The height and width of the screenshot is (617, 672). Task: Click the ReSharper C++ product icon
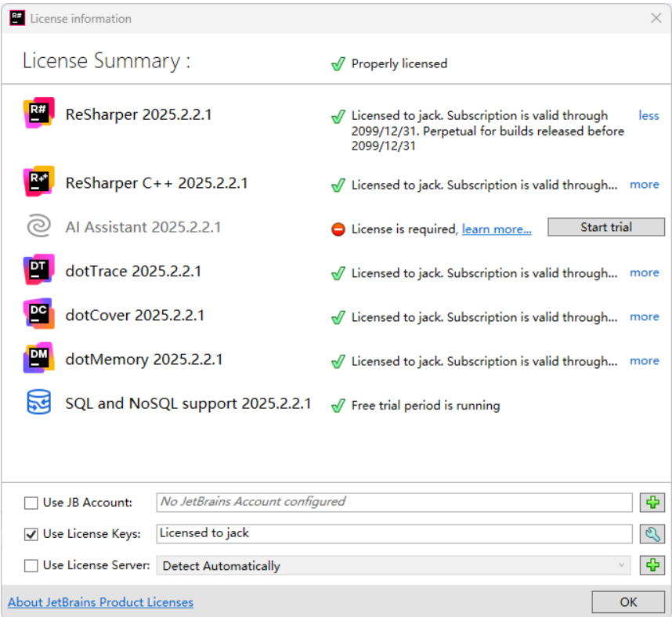coord(39,182)
